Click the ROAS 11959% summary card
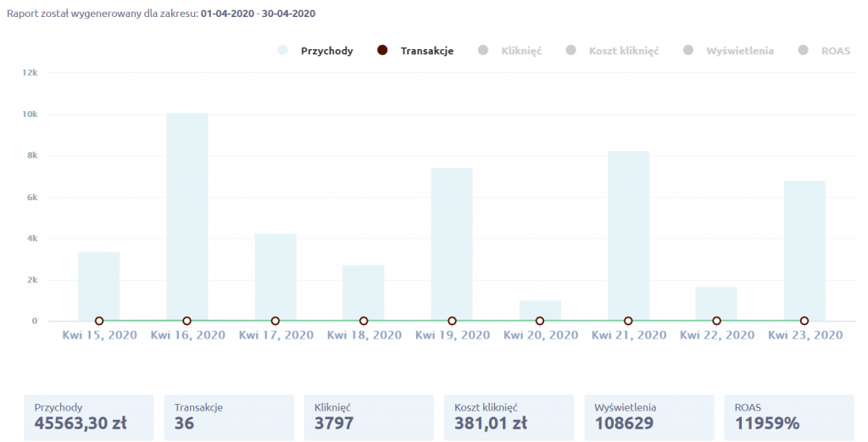Viewport: 868px width, 442px height. [789, 417]
